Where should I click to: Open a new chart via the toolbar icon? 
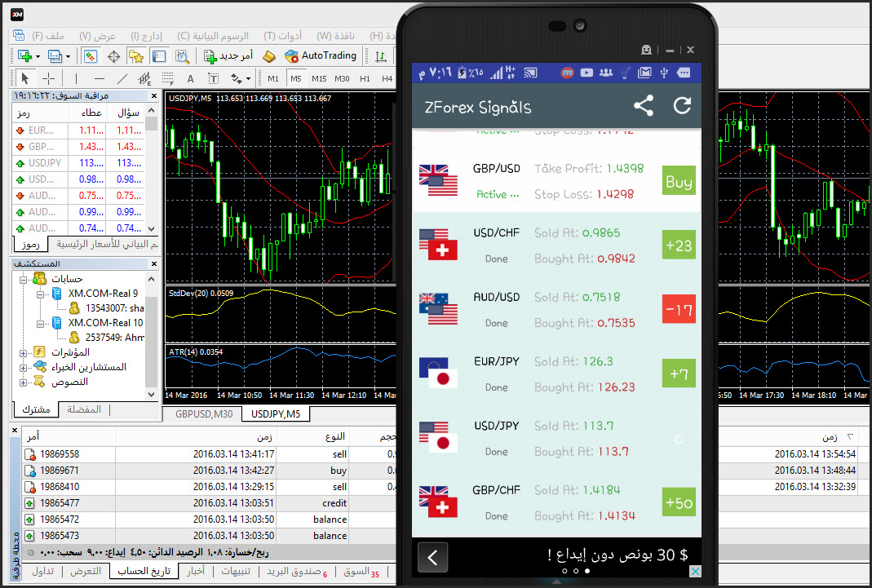tap(24, 56)
